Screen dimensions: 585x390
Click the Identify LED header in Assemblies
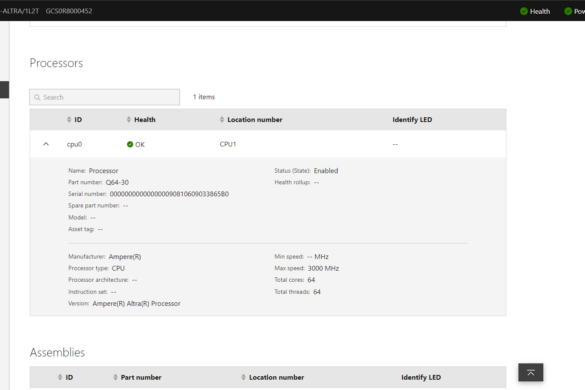coord(421,377)
